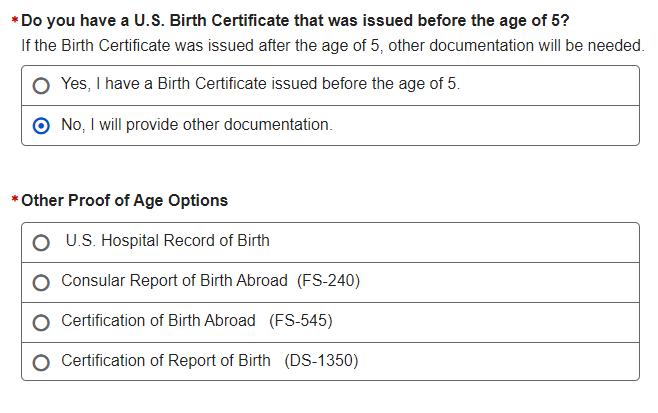Click the U.S. Birth Certificate question heading
Image resolution: width=658 pixels, height=413 pixels.
pyautogui.click(x=295, y=20)
